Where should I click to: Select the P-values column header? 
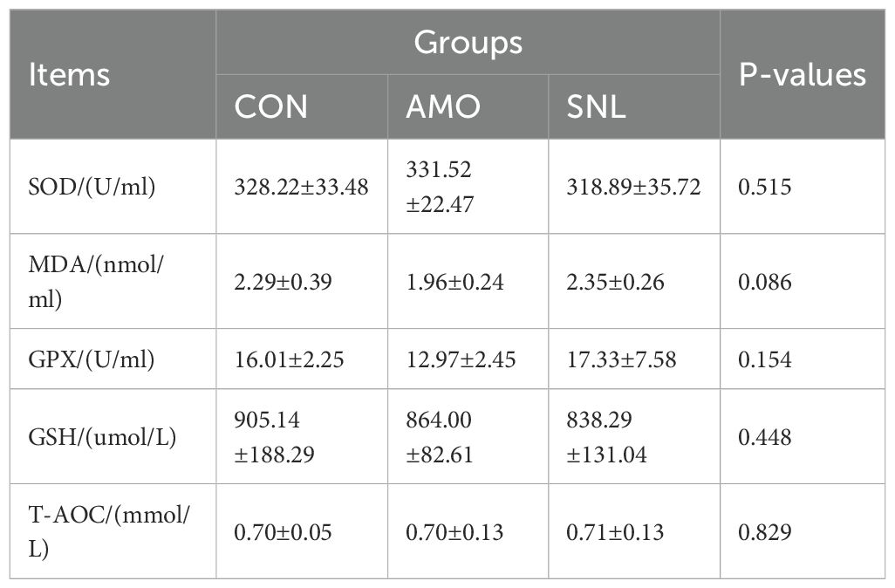[x=803, y=75]
